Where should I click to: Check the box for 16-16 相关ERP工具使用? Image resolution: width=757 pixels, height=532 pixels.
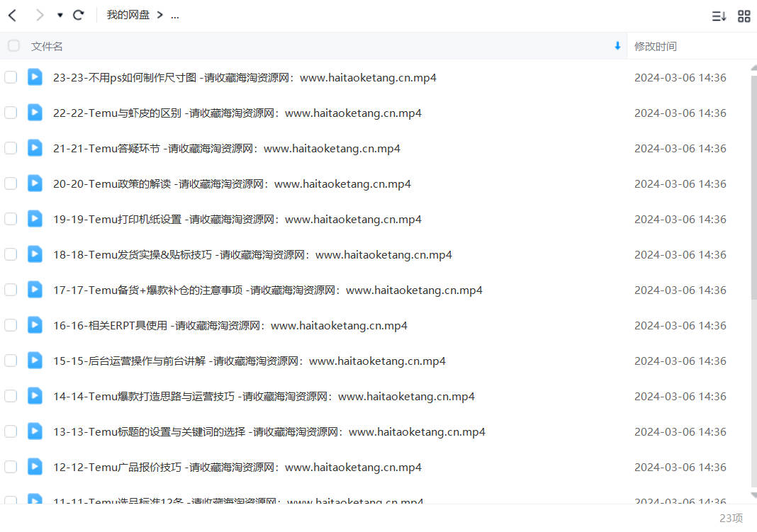[x=11, y=325]
